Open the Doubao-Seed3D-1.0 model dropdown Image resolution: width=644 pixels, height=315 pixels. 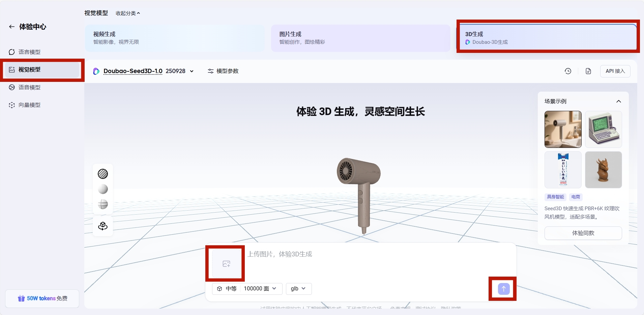192,71
